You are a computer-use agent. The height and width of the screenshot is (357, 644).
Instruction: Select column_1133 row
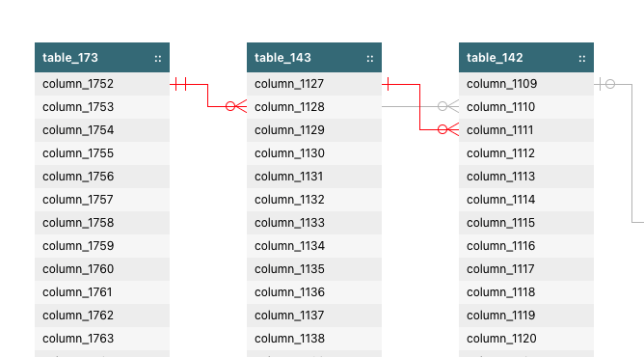click(314, 223)
